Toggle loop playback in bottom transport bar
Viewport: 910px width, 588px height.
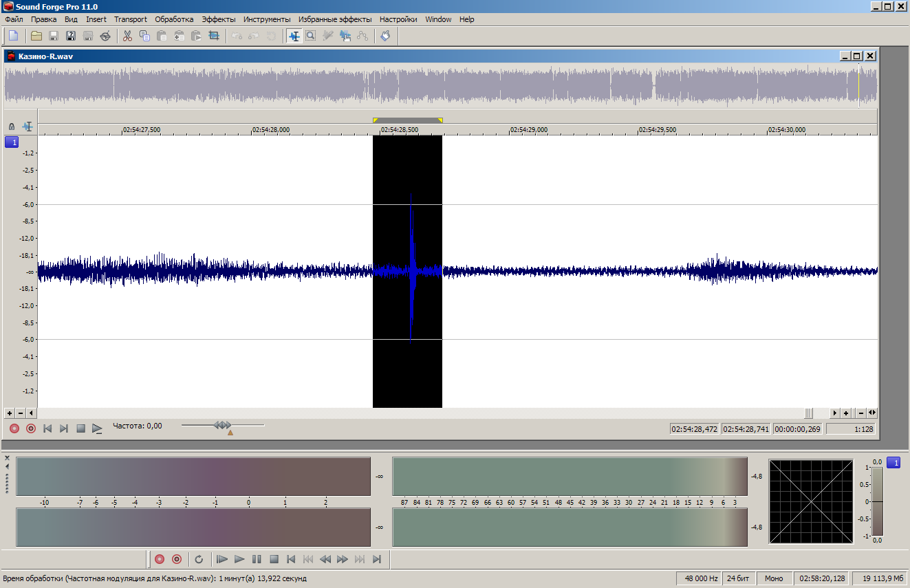(199, 559)
